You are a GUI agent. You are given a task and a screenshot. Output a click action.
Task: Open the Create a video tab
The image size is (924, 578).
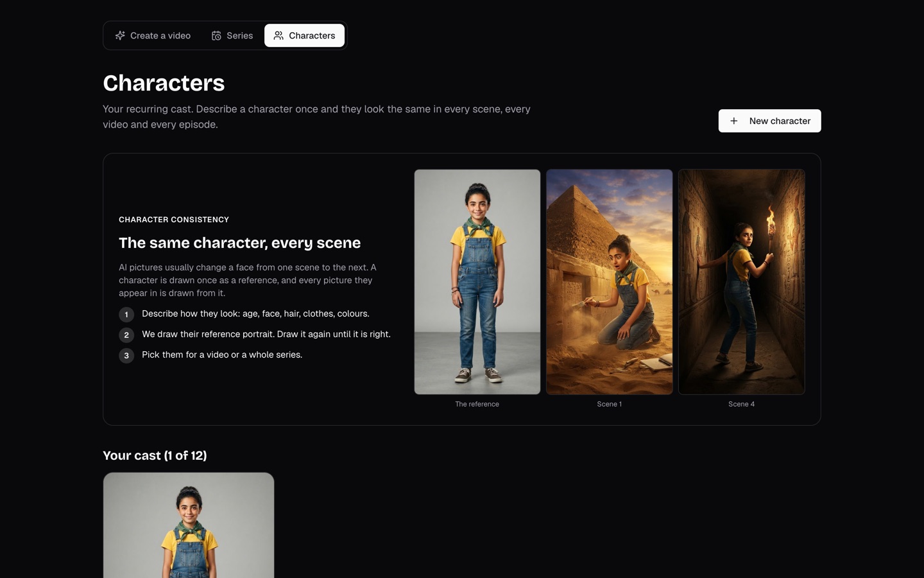click(x=153, y=35)
